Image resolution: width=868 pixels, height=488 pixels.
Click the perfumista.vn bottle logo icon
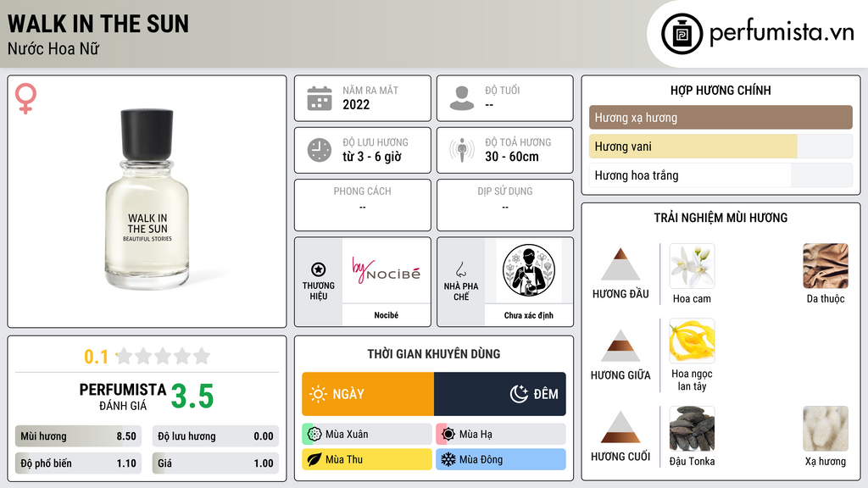coord(682,34)
